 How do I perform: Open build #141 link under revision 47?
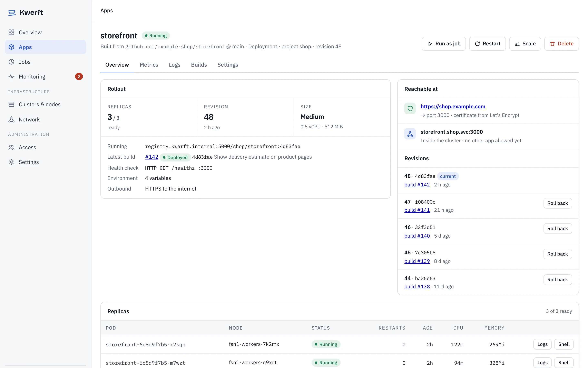pyautogui.click(x=417, y=210)
